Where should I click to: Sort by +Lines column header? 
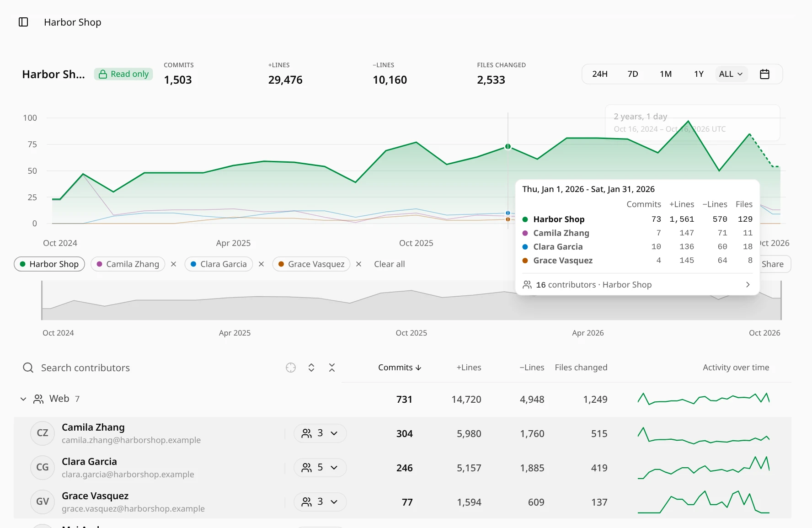pos(469,368)
